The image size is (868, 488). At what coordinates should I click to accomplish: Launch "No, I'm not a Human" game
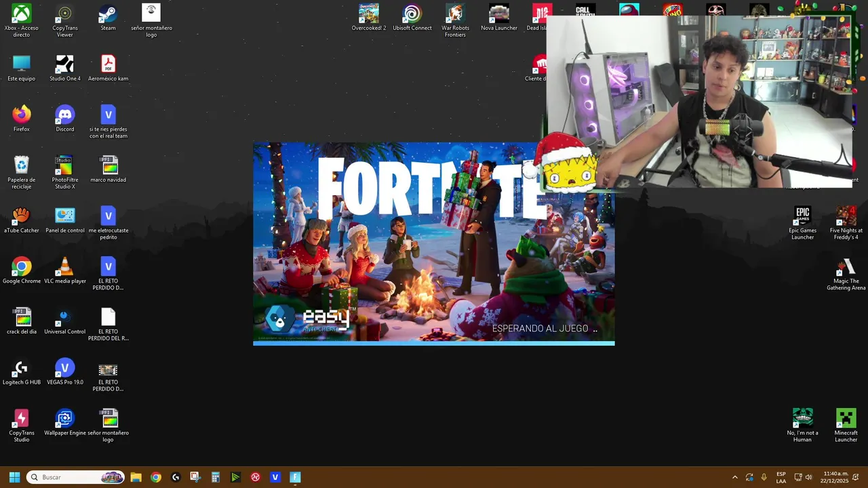pyautogui.click(x=802, y=425)
